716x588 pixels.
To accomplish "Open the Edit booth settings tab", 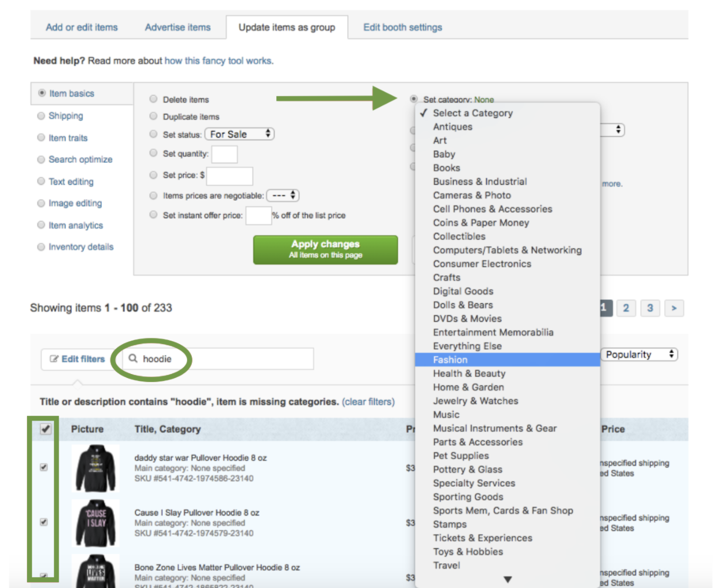I will tap(402, 27).
